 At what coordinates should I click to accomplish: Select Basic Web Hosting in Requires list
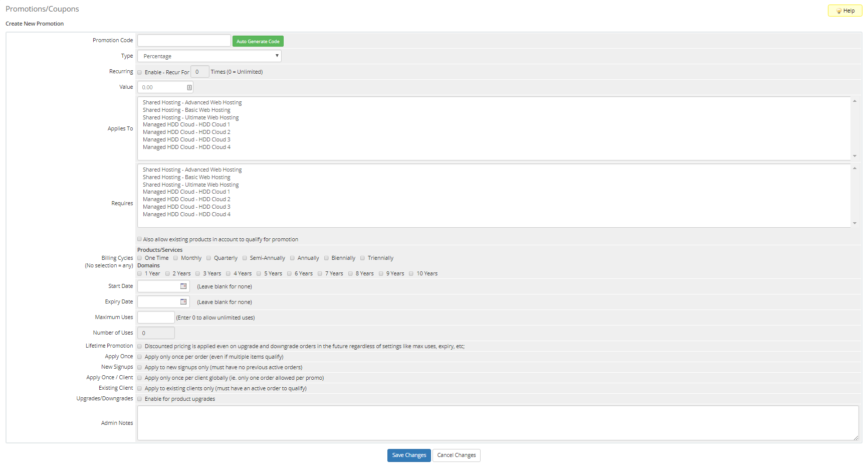pos(186,177)
